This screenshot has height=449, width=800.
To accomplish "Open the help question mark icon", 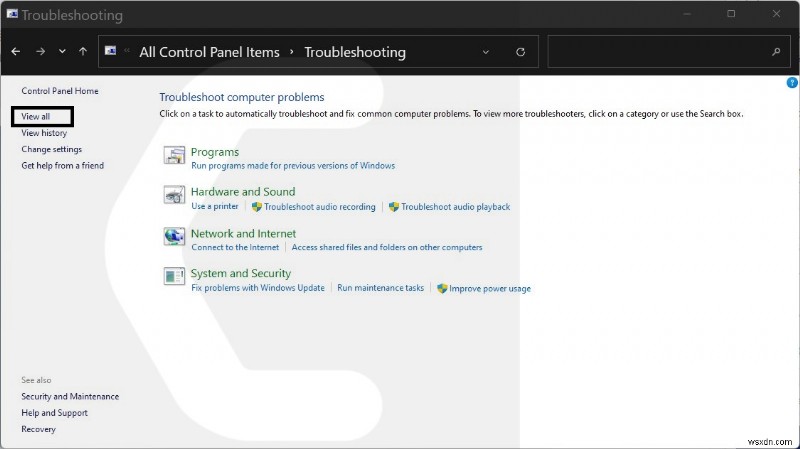I will click(x=792, y=83).
